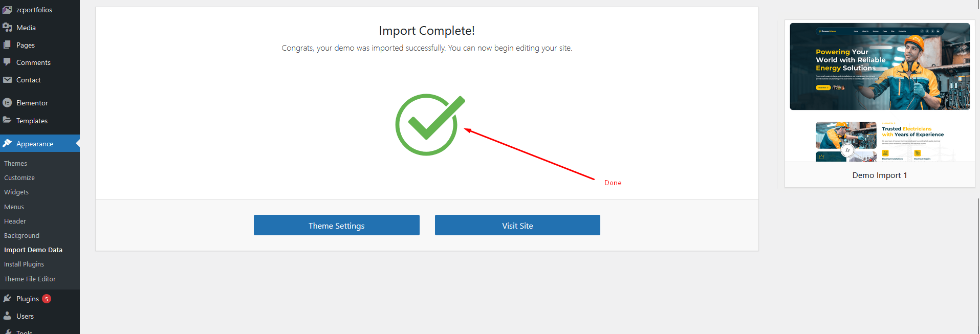The image size is (980, 334).
Task: Click the Comments speech bubble icon
Action: tap(7, 62)
